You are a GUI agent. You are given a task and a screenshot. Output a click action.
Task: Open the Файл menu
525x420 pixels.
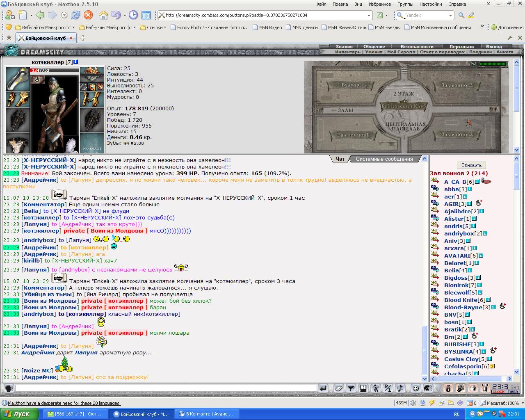click(321, 4)
